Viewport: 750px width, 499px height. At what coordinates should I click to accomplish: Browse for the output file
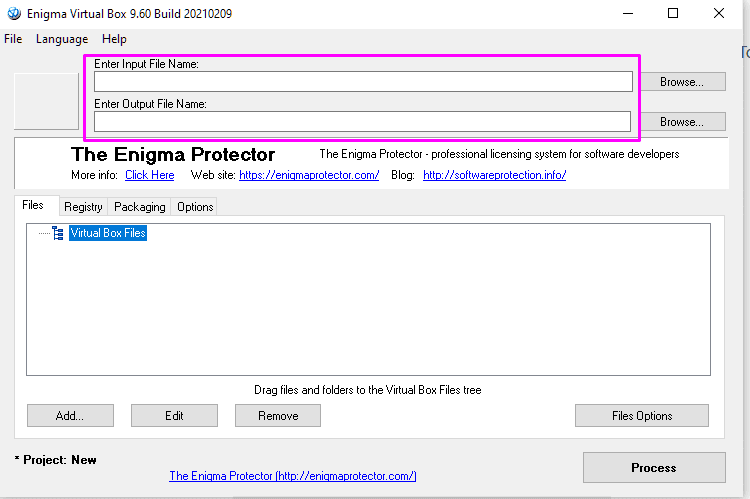tap(682, 122)
